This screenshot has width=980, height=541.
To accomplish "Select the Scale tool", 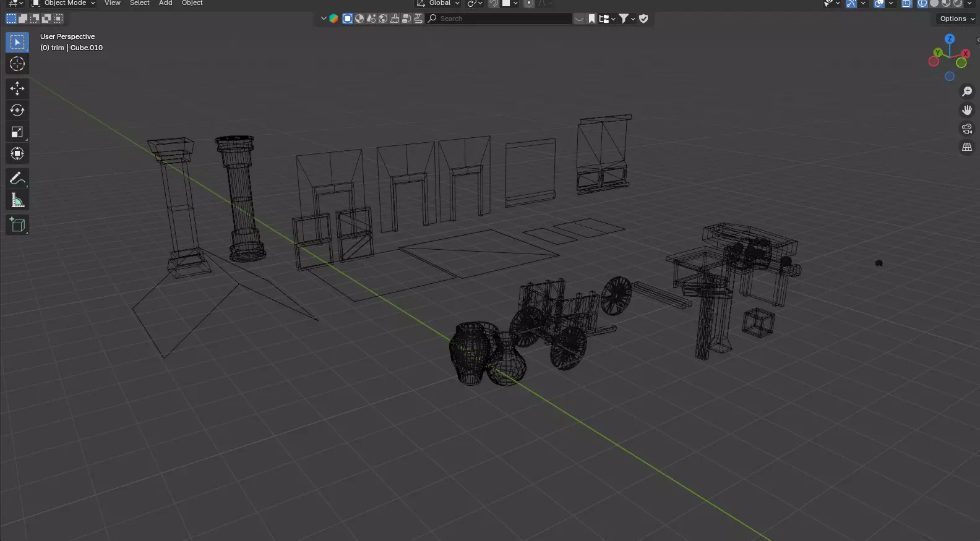I will (x=17, y=132).
